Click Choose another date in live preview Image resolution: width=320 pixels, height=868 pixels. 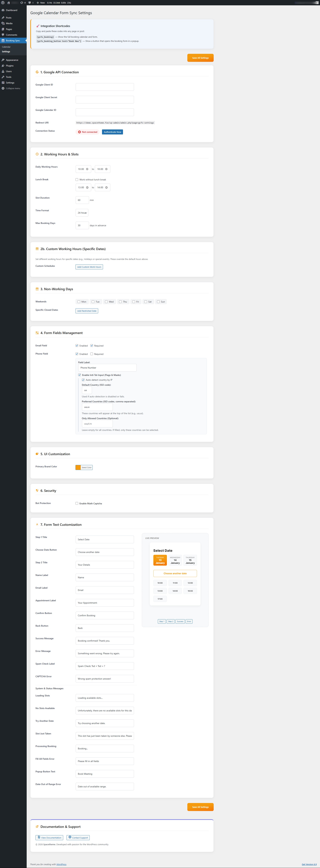[175, 573]
